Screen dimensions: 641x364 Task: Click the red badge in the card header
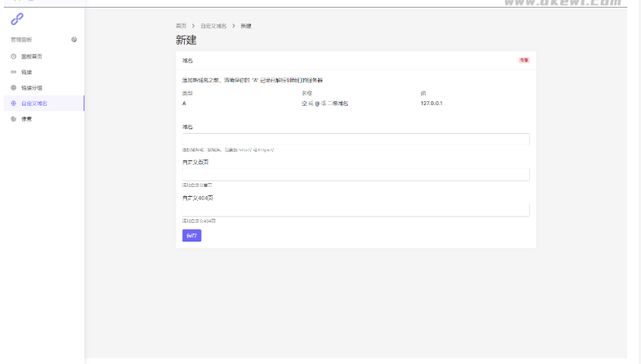(524, 60)
